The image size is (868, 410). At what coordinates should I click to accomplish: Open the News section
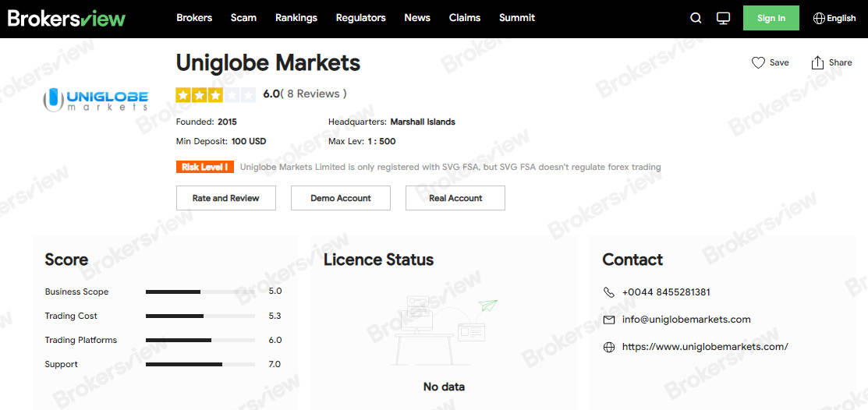tap(416, 18)
